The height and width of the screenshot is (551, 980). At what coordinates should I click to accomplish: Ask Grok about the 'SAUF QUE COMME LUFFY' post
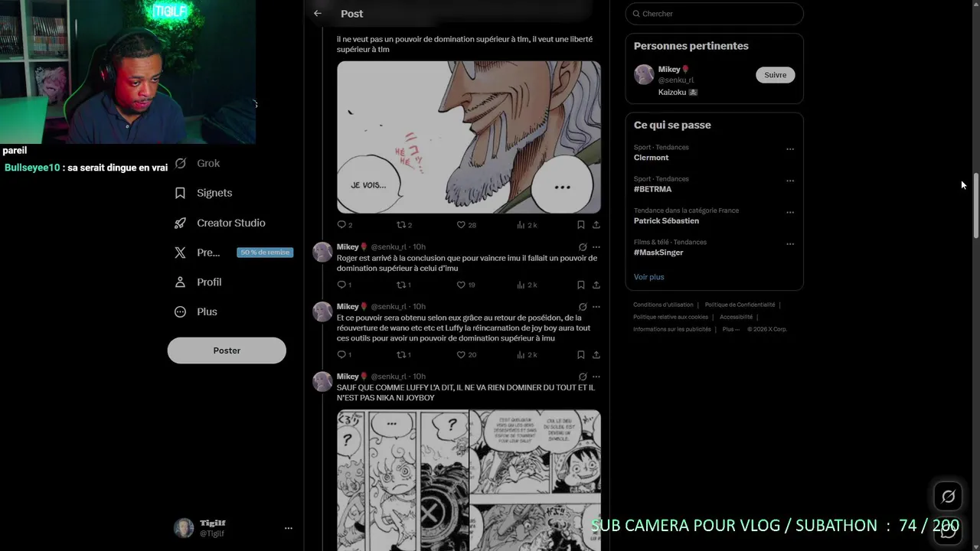(x=583, y=377)
